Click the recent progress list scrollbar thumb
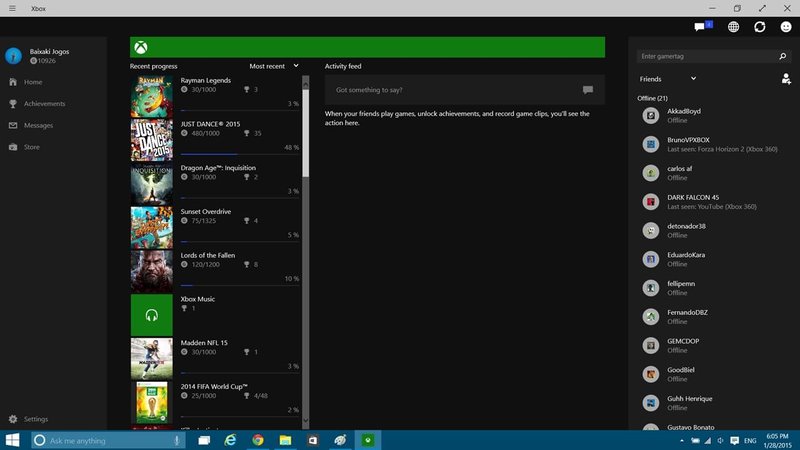800x450 pixels. (x=306, y=133)
